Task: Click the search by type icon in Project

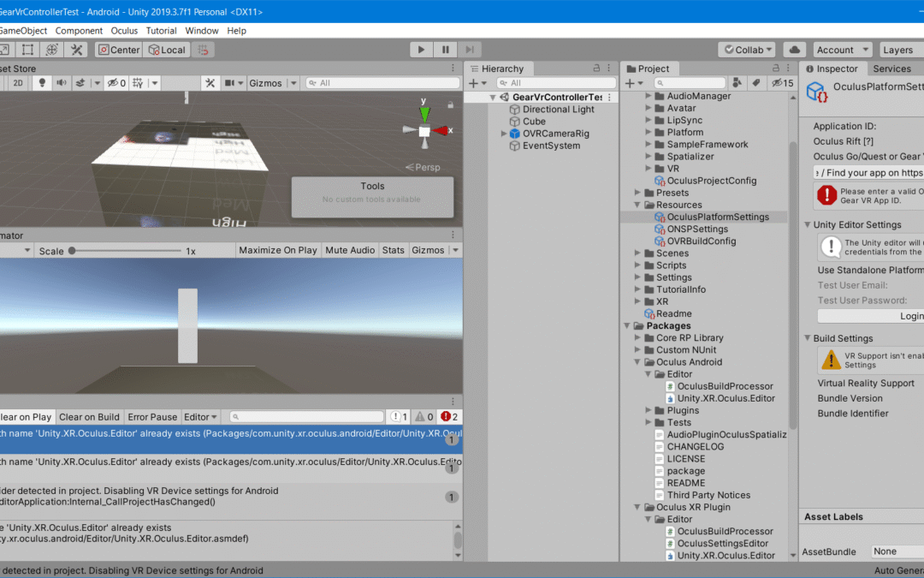Action: pos(737,83)
